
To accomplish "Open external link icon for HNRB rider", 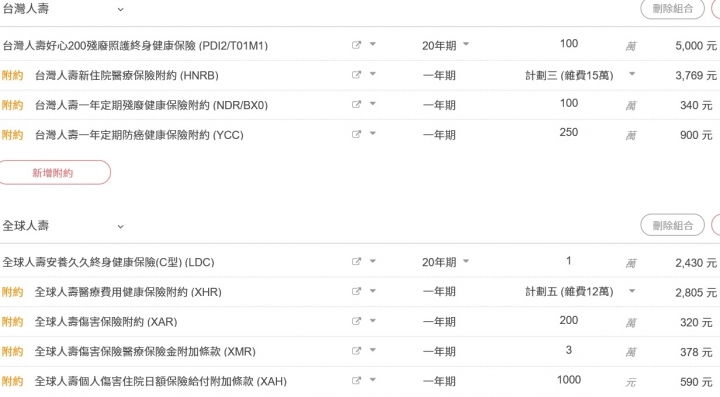I will (x=356, y=75).
